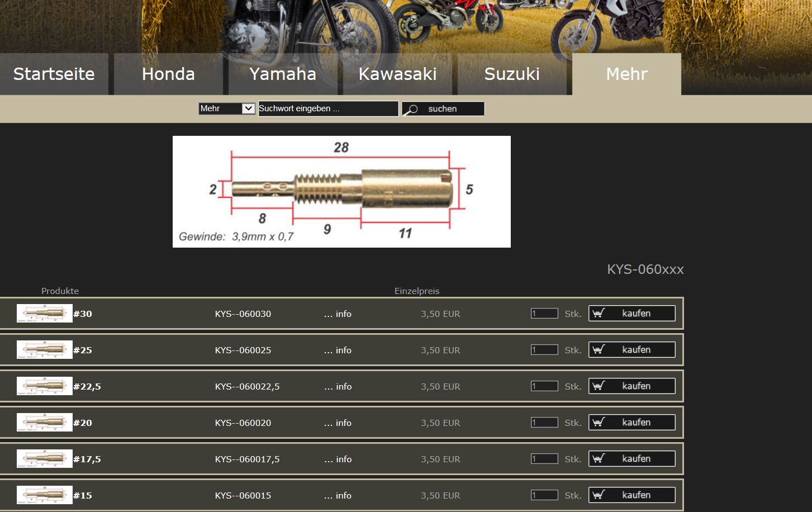Open info link for KYS--060015
Viewport: 812px width, 512px height.
[338, 495]
